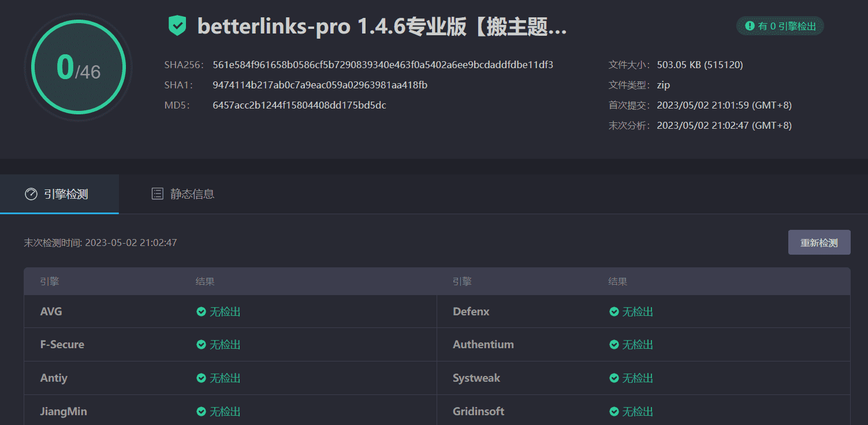868x425 pixels.
Task: Click the exclamation icon in the detection badge
Action: pos(750,26)
